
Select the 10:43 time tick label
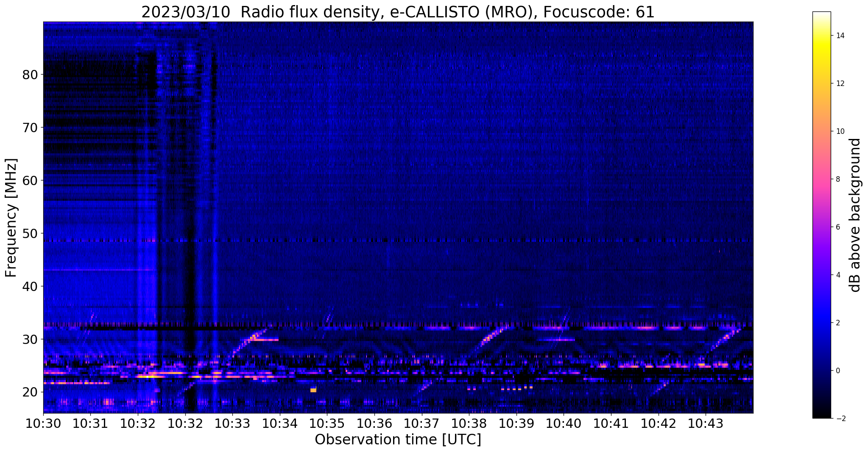tap(706, 424)
